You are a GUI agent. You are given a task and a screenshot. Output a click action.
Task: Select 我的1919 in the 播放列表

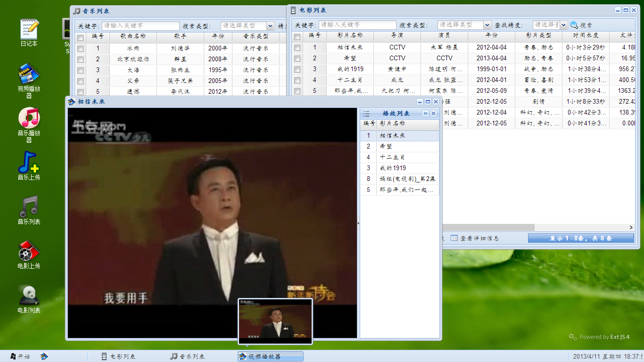pos(400,168)
